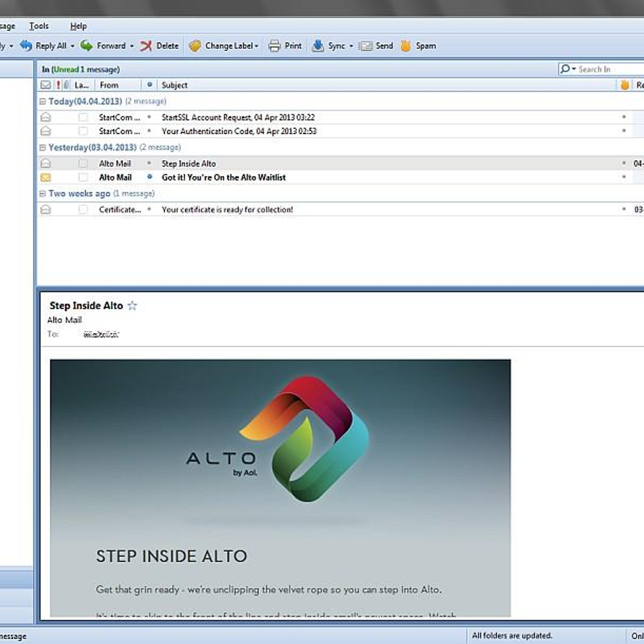
Task: Click the Print printer icon
Action: [x=275, y=46]
